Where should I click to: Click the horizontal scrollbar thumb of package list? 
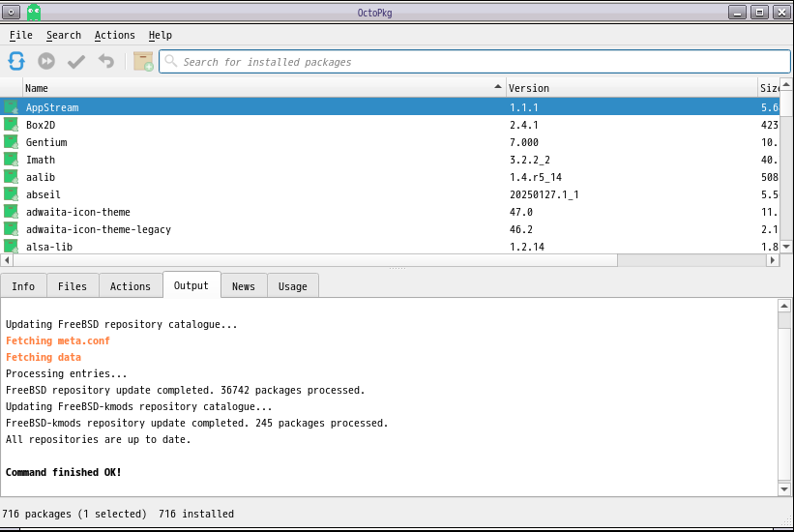pyautogui.click(x=315, y=260)
